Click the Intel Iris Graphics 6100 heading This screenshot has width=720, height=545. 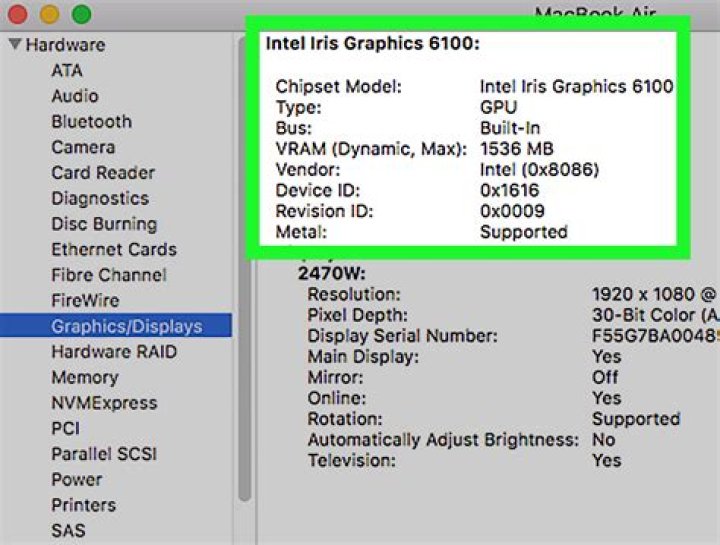[372, 43]
